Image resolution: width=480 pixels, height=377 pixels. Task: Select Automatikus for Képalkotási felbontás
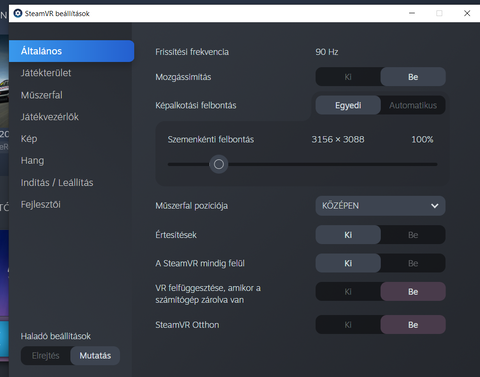413,105
